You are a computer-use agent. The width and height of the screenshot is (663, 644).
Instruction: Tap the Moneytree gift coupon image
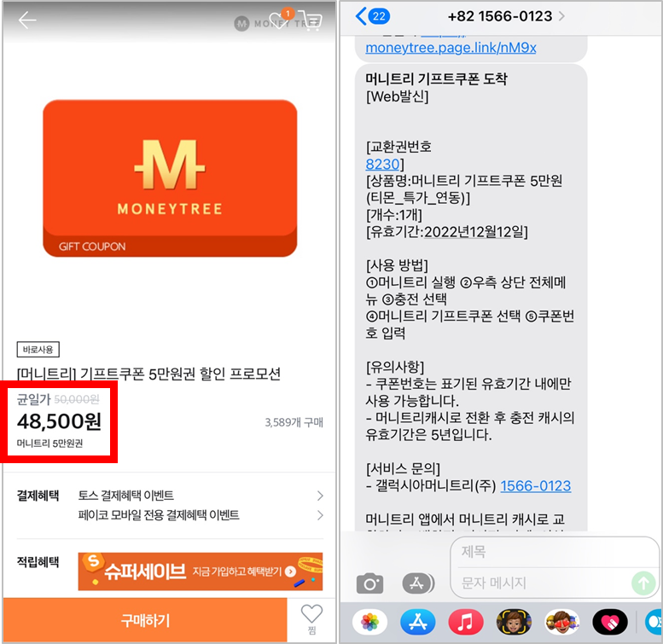(x=170, y=178)
